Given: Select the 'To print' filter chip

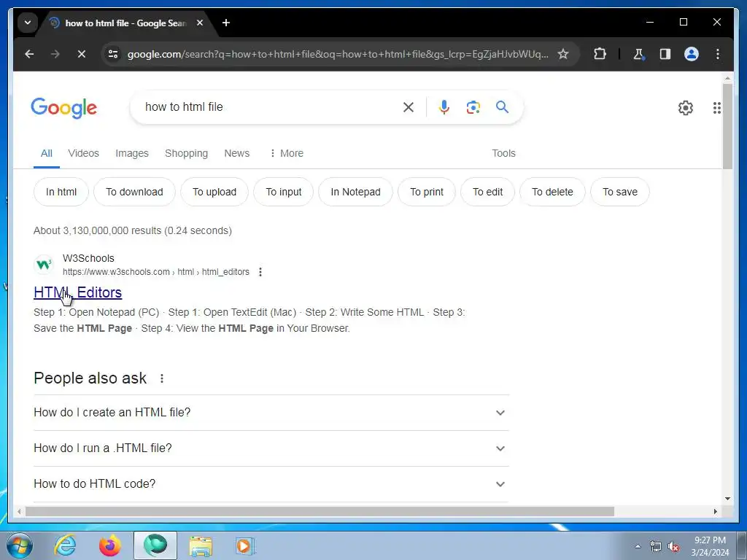Looking at the screenshot, I should click(x=426, y=192).
